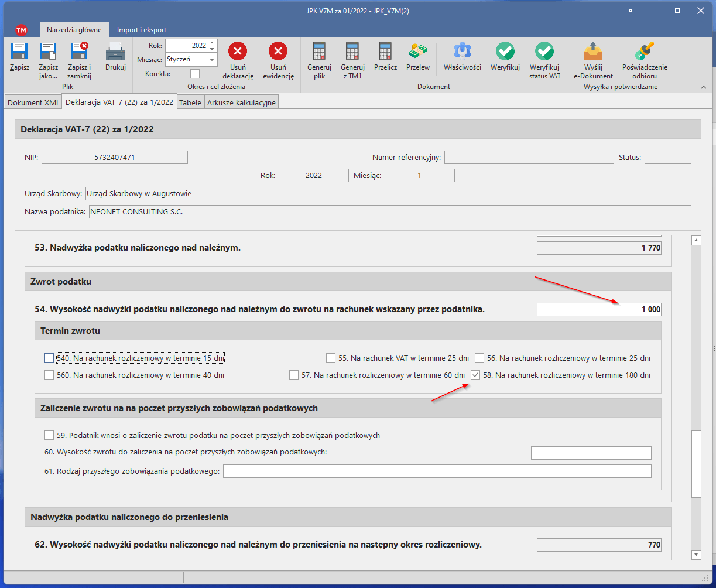The image size is (716, 588).
Task: Open the Arkusze kalkulacyjne tab
Action: (x=242, y=102)
